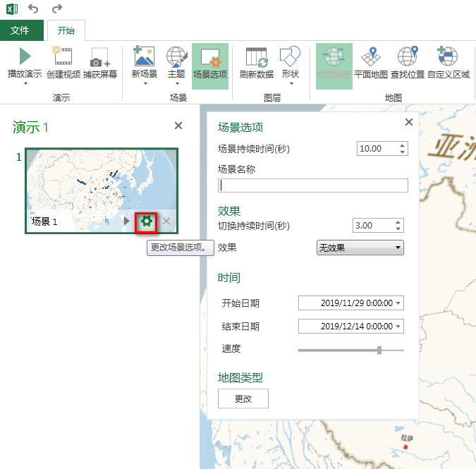Image resolution: width=476 pixels, height=469 pixels.
Task: Undo the last action
Action: 33,8
